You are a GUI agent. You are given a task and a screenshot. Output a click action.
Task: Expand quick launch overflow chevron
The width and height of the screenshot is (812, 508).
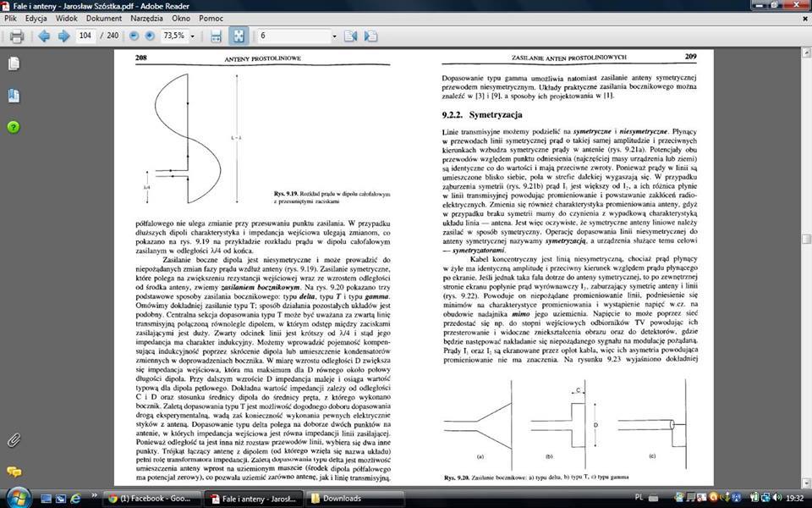coord(94,495)
